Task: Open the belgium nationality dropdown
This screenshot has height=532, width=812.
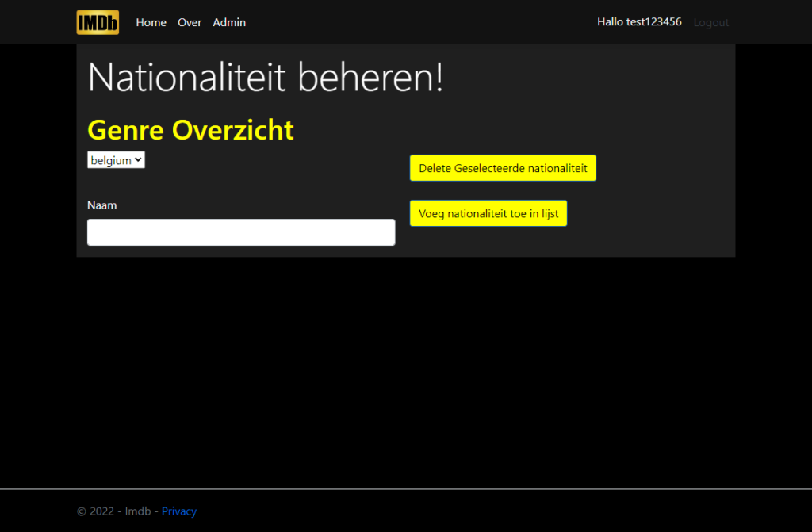Action: tap(116, 160)
